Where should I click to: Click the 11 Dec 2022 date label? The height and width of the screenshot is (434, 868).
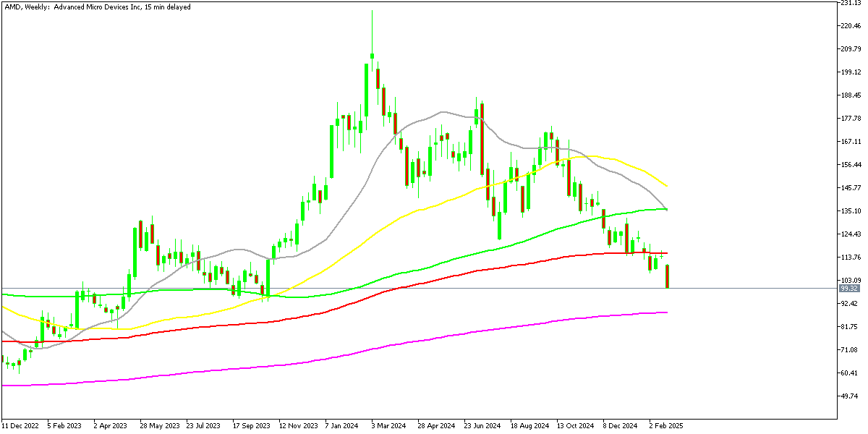[x=20, y=426]
